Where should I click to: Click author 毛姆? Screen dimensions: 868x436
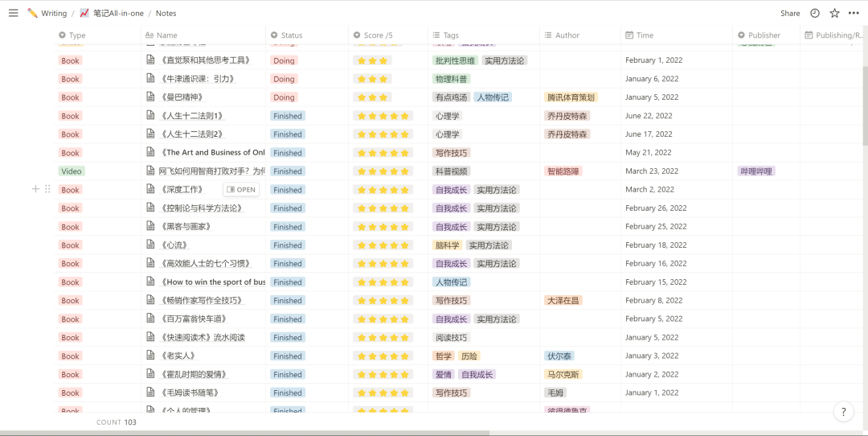[555, 393]
